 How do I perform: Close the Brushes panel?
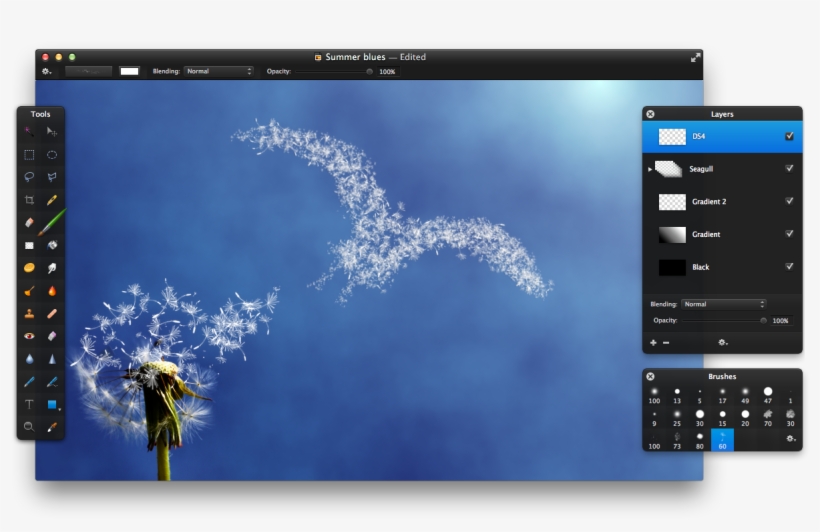point(650,377)
